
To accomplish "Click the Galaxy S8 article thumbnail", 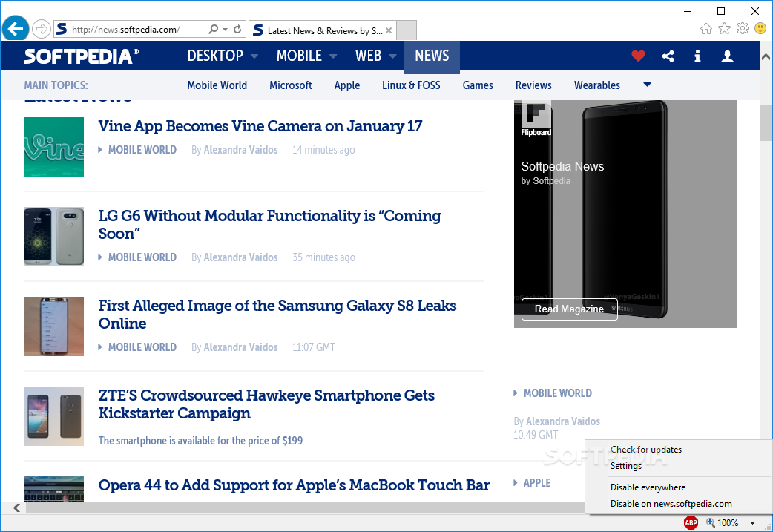I will pyautogui.click(x=54, y=326).
